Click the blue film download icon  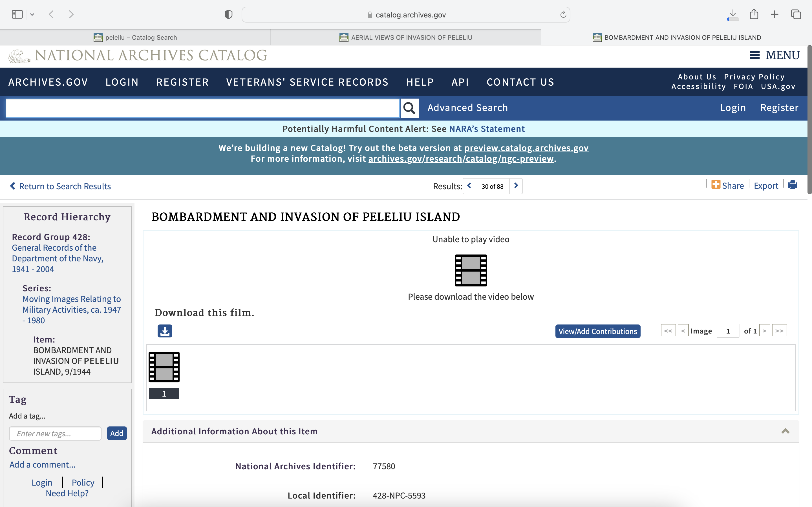[x=165, y=331]
